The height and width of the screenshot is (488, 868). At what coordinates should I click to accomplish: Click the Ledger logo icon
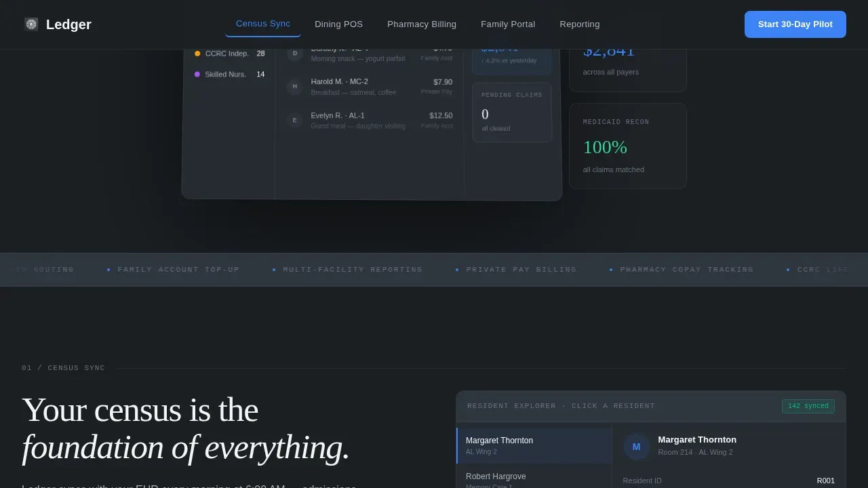(31, 24)
